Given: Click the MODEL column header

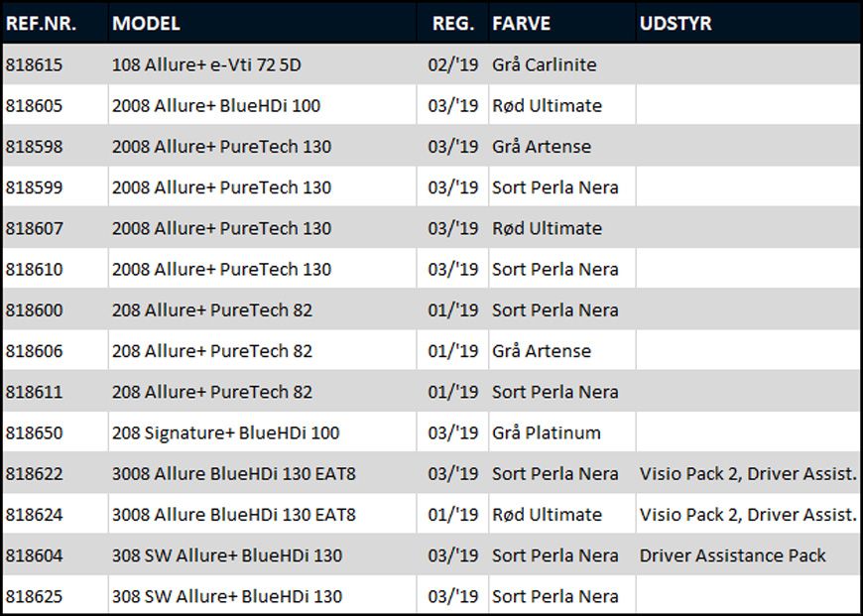Looking at the screenshot, I should click(146, 23).
